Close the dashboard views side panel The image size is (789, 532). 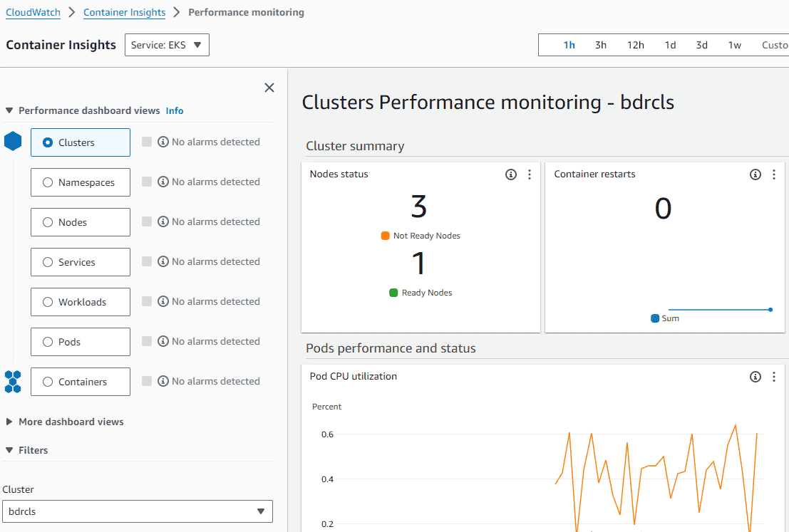[269, 88]
